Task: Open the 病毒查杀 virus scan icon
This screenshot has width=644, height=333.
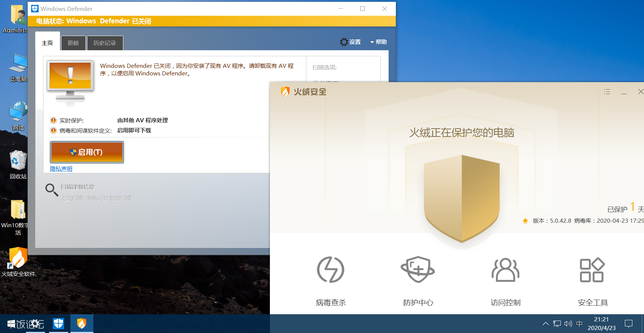Action: click(x=330, y=270)
